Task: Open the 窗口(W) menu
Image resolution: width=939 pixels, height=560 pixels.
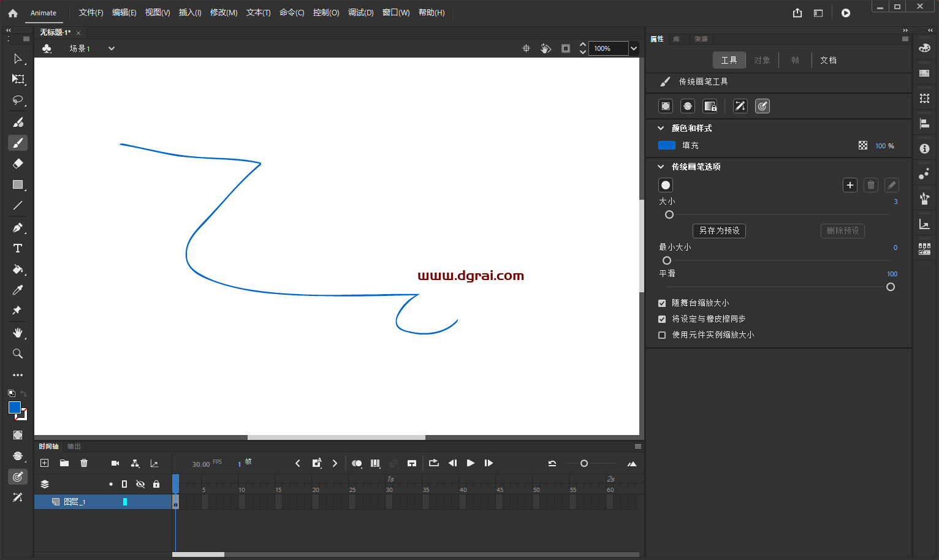Action: coord(396,12)
